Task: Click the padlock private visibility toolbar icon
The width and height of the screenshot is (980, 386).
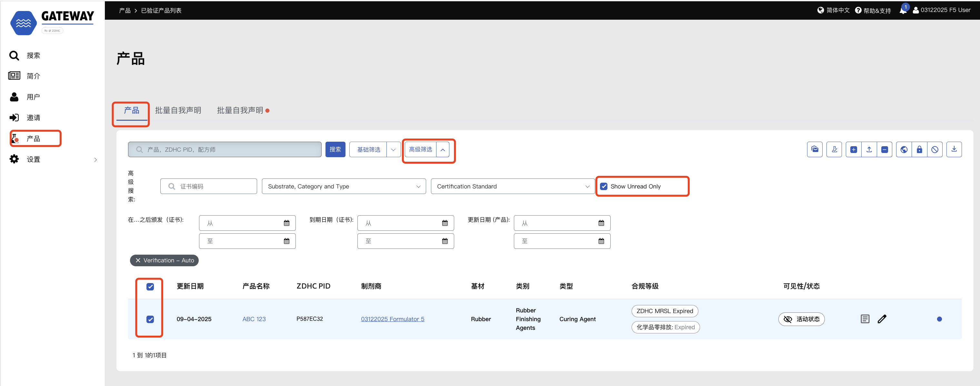Action: (x=919, y=150)
